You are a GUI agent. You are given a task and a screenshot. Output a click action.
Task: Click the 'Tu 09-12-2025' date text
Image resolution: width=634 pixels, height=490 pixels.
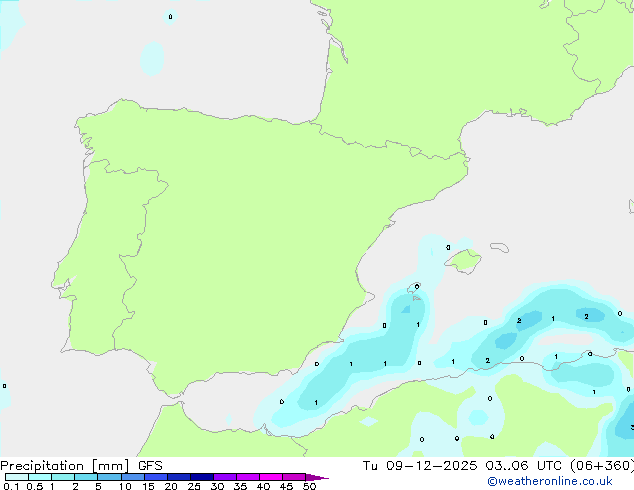point(420,466)
